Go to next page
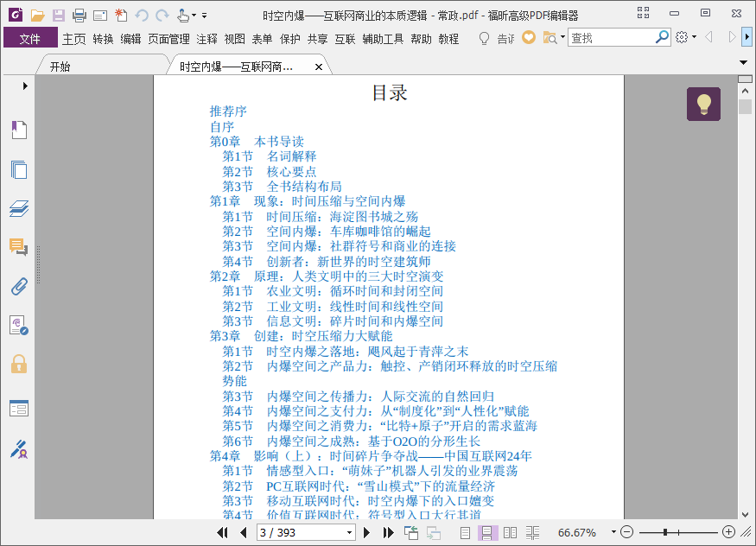The height and width of the screenshot is (546, 756). [x=367, y=532]
